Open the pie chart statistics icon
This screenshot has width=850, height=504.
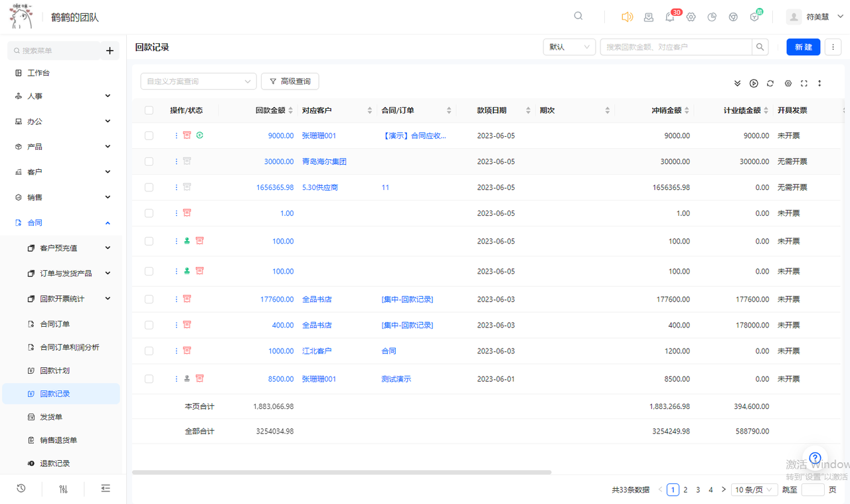712,17
